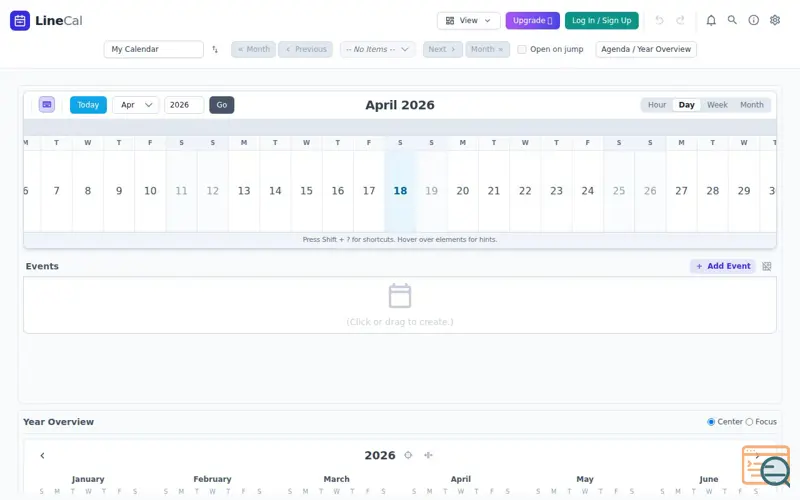Click March in Year Overview
The width and height of the screenshot is (800, 500).
click(x=336, y=479)
